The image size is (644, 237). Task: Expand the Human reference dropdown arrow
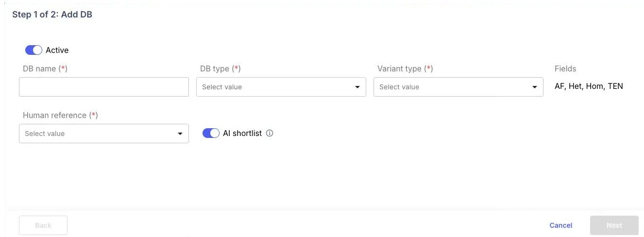point(180,134)
